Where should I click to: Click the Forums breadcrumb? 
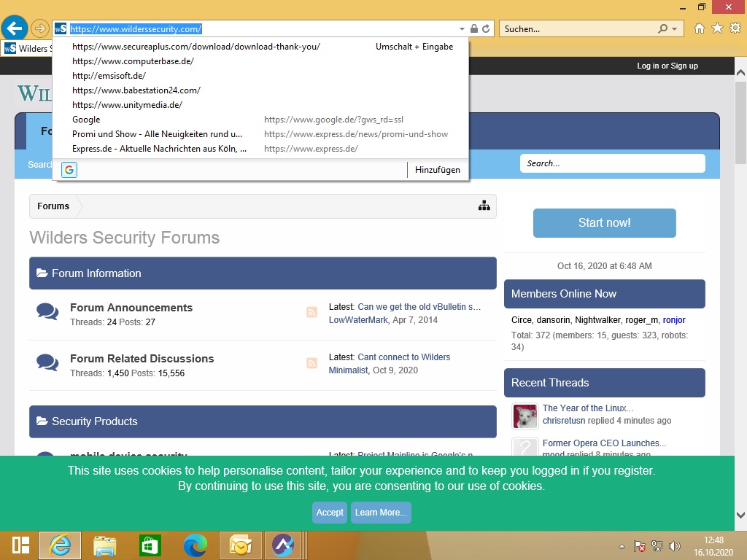[53, 206]
